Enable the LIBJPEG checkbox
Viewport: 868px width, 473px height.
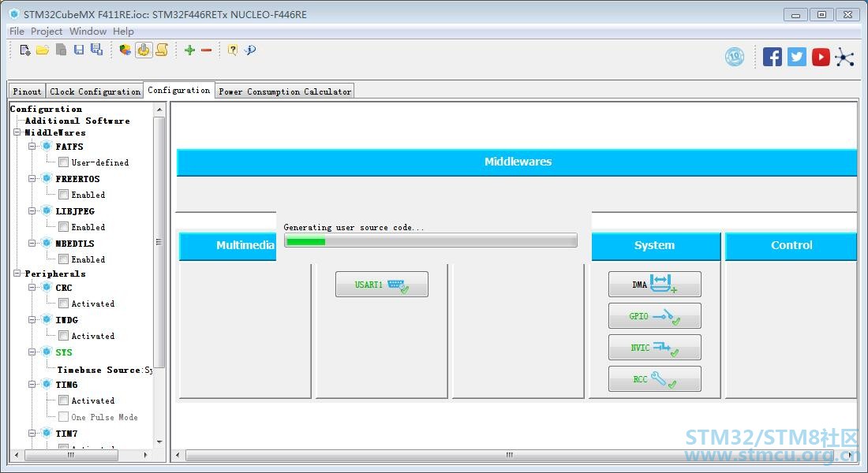(64, 227)
